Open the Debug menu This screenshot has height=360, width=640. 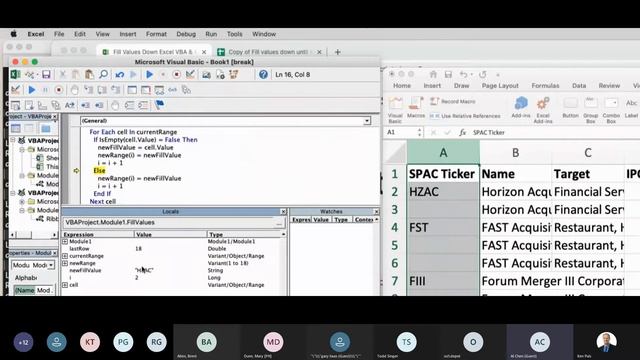[186, 34]
